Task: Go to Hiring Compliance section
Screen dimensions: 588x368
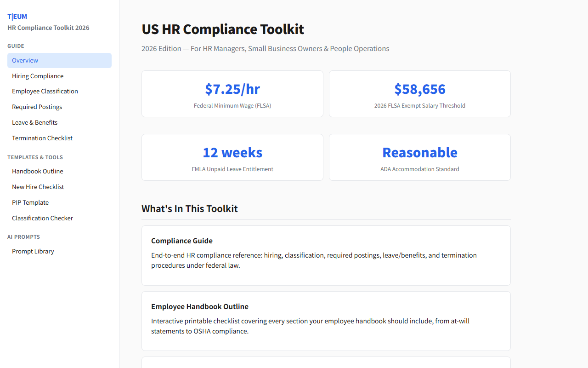Action: (x=38, y=76)
